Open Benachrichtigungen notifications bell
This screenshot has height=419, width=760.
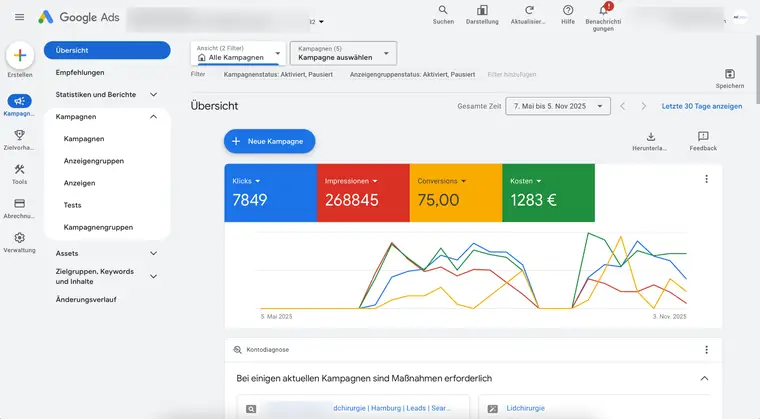pyautogui.click(x=604, y=10)
